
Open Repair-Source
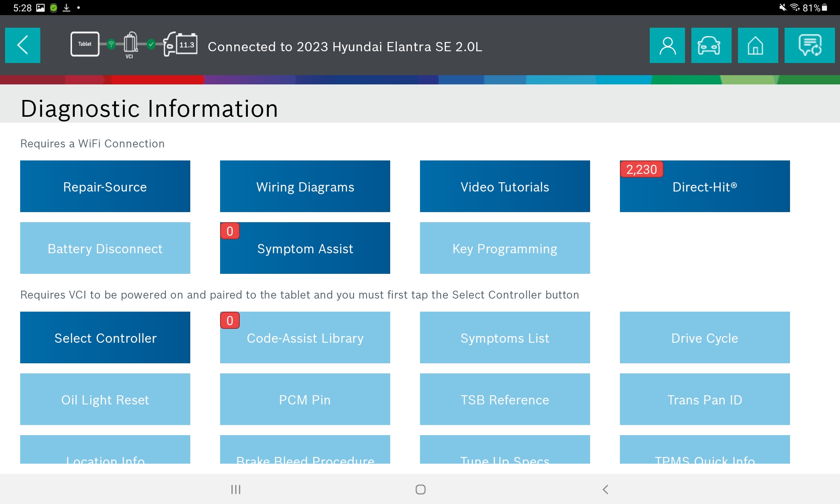(x=105, y=186)
